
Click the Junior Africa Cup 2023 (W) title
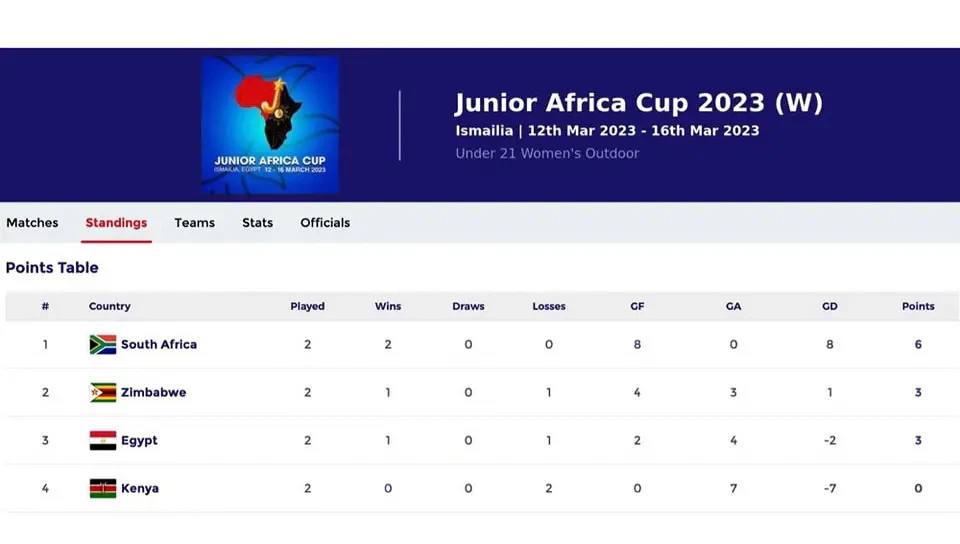click(639, 103)
